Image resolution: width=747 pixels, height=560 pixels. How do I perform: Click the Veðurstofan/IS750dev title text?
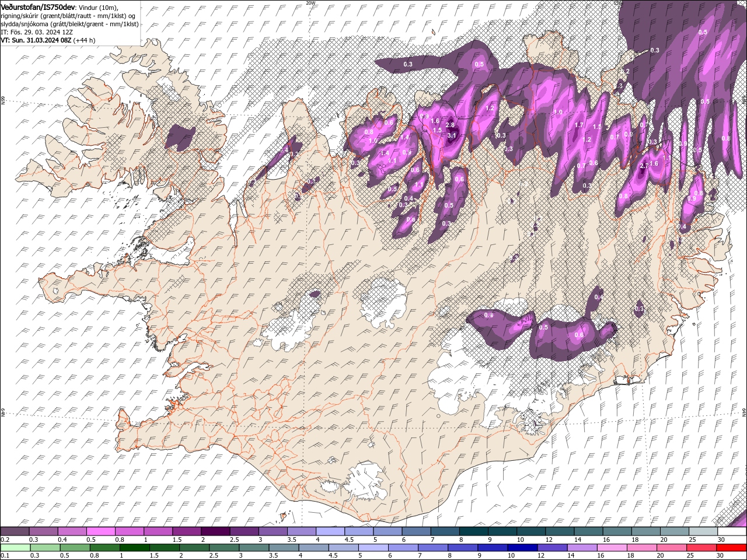pos(38,6)
